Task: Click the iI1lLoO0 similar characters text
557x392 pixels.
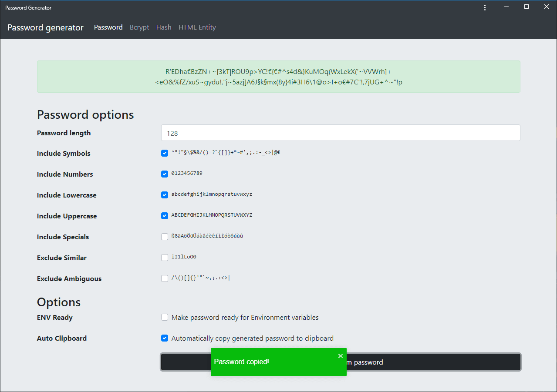Action: pos(184,257)
